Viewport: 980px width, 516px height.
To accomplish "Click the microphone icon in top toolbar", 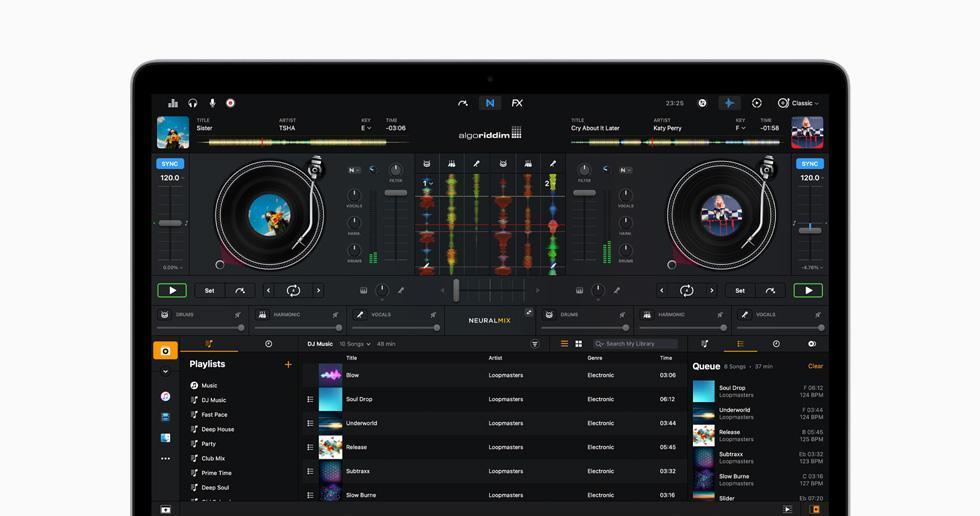I will tap(212, 103).
